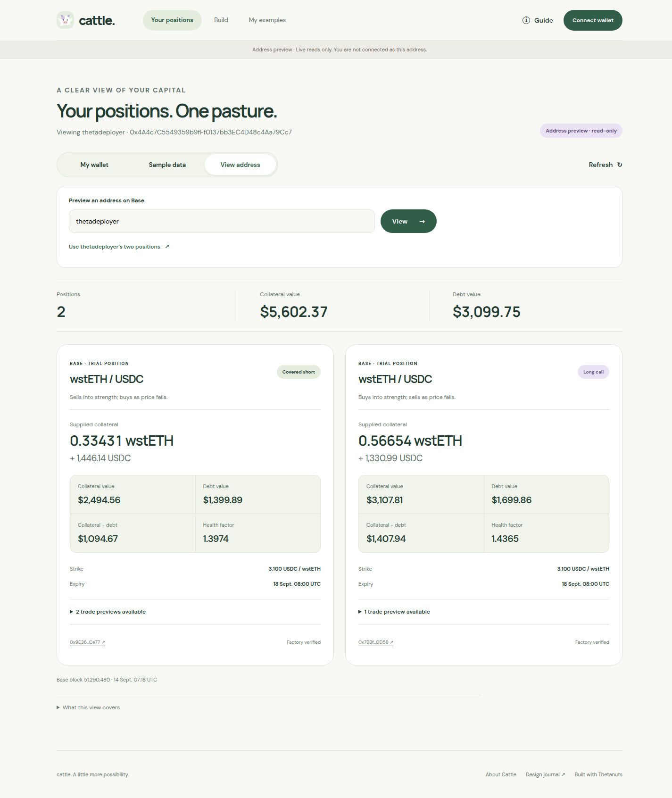This screenshot has width=672, height=798.
Task: Open the 0x9E36..Ce77 contract link
Action: (87, 642)
